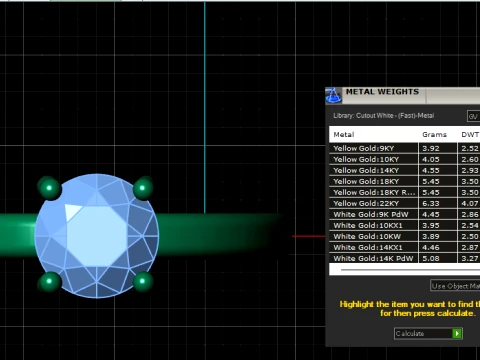Screen dimensions: 480x360
Task: Select the top-left green prong
Action: tap(49, 188)
